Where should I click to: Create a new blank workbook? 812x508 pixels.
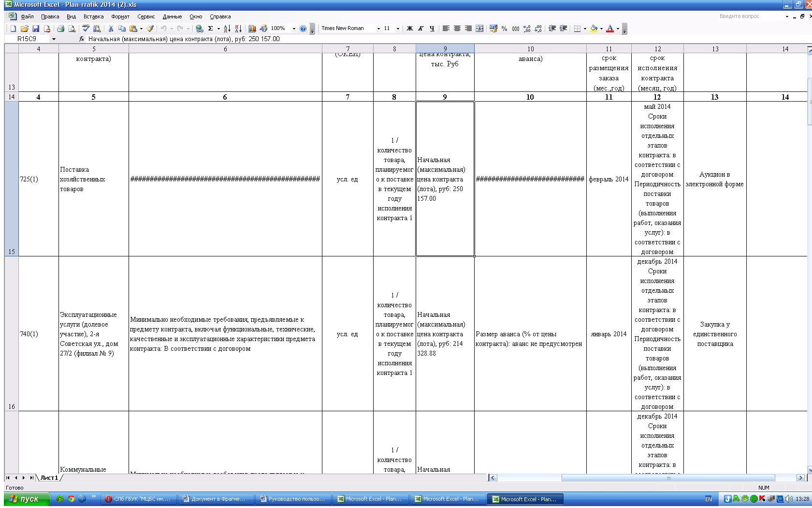(x=13, y=29)
